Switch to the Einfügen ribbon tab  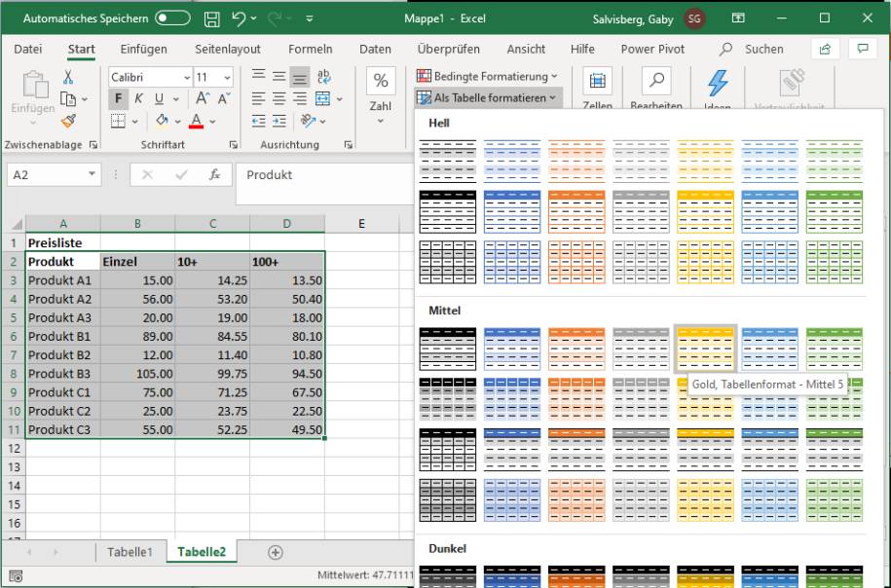pos(143,49)
